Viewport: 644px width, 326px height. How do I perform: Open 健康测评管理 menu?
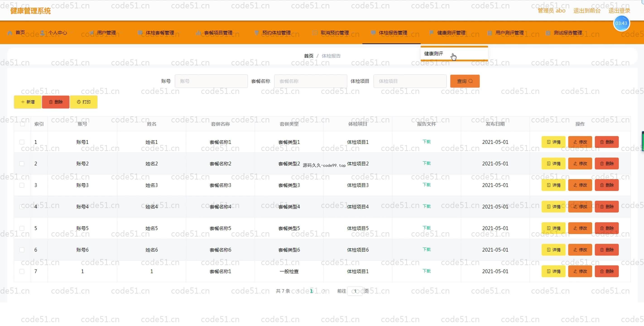point(447,33)
